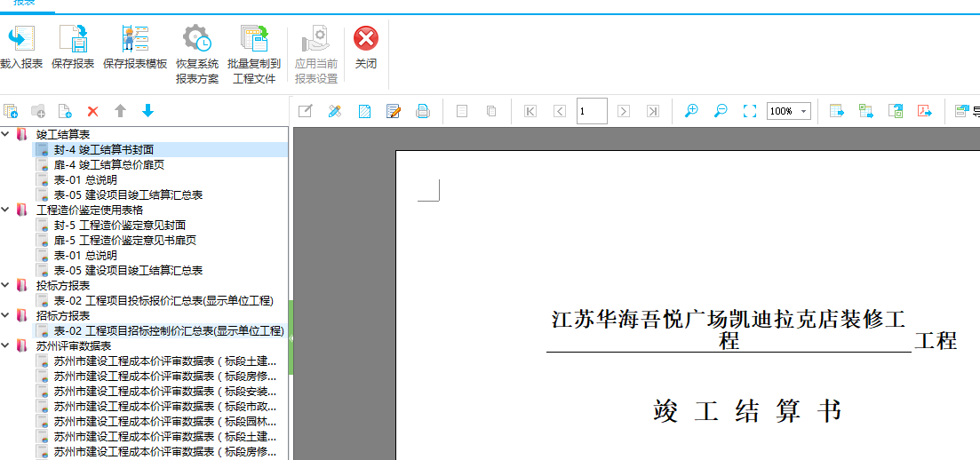
Task: Click the blue hatched page icon
Action: (364, 111)
